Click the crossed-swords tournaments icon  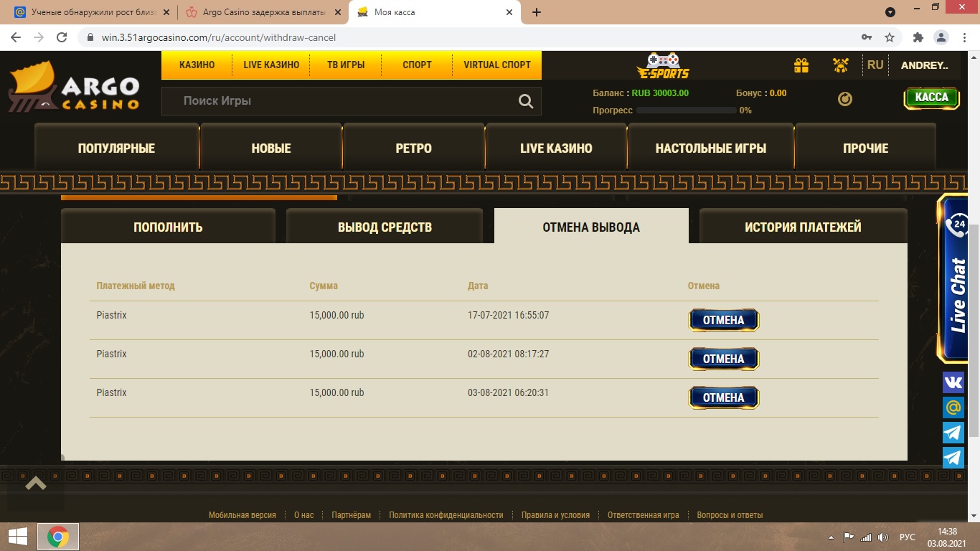[840, 65]
